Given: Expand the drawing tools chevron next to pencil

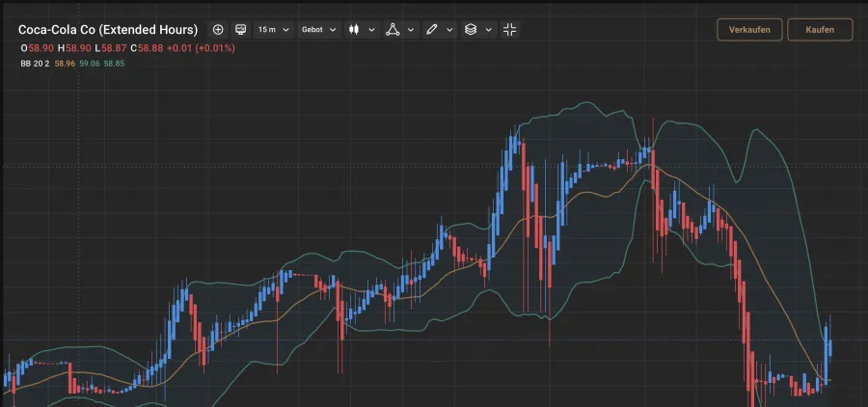Looking at the screenshot, I should click(x=449, y=30).
